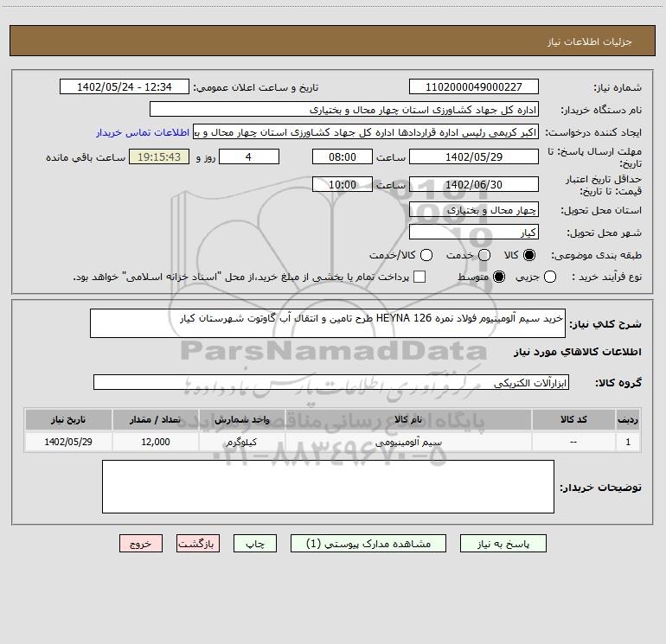Image resolution: width=666 pixels, height=644 pixels.
Task: Click the واحد شمارش column header
Action: coord(241,419)
